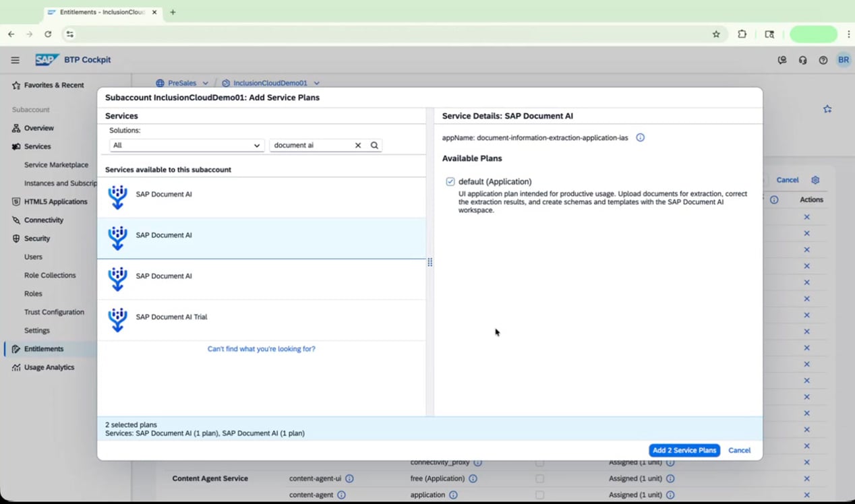
Task: Delete the Content Agent Service content-agent-ui row
Action: (x=806, y=478)
